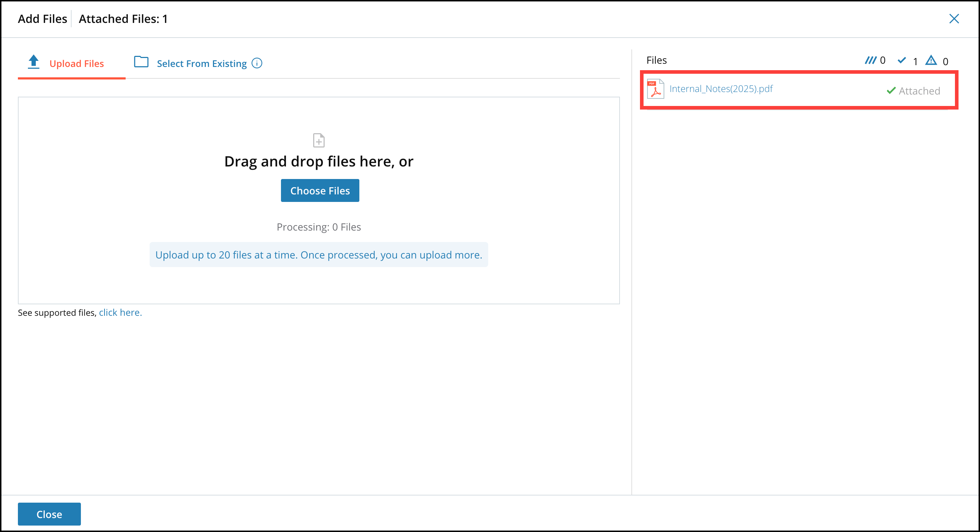The image size is (980, 532).
Task: Click the processing files status icon showing 0
Action: click(872, 60)
